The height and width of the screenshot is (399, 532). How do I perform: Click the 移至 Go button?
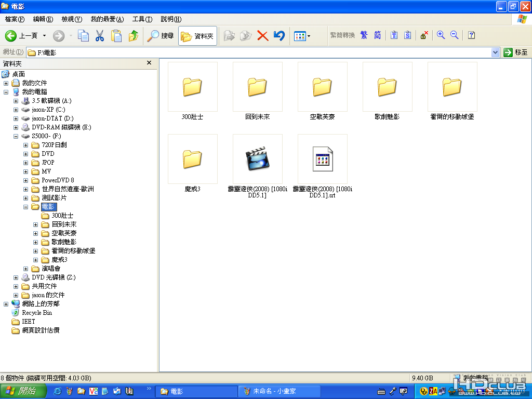pos(516,52)
